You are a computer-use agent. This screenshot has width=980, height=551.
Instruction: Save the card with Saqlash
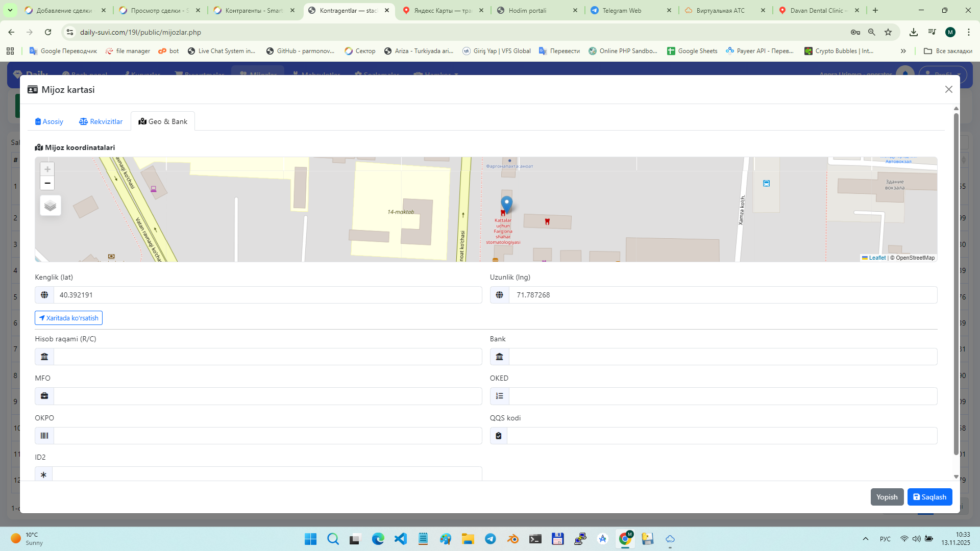929,497
